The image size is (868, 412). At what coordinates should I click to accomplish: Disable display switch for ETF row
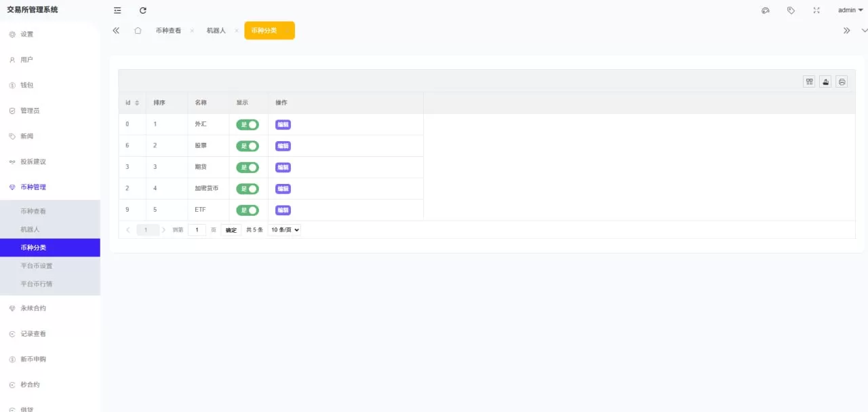point(248,210)
